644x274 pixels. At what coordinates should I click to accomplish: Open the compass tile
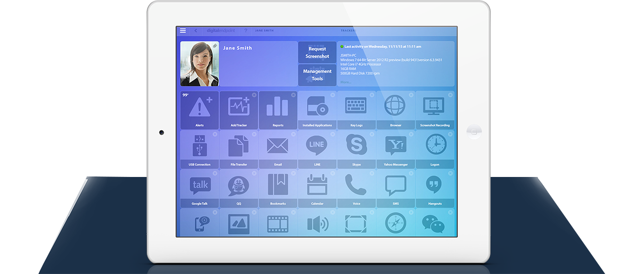click(395, 223)
